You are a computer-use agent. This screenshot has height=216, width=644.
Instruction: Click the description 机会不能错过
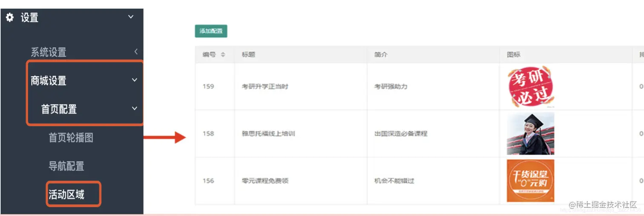(x=394, y=181)
